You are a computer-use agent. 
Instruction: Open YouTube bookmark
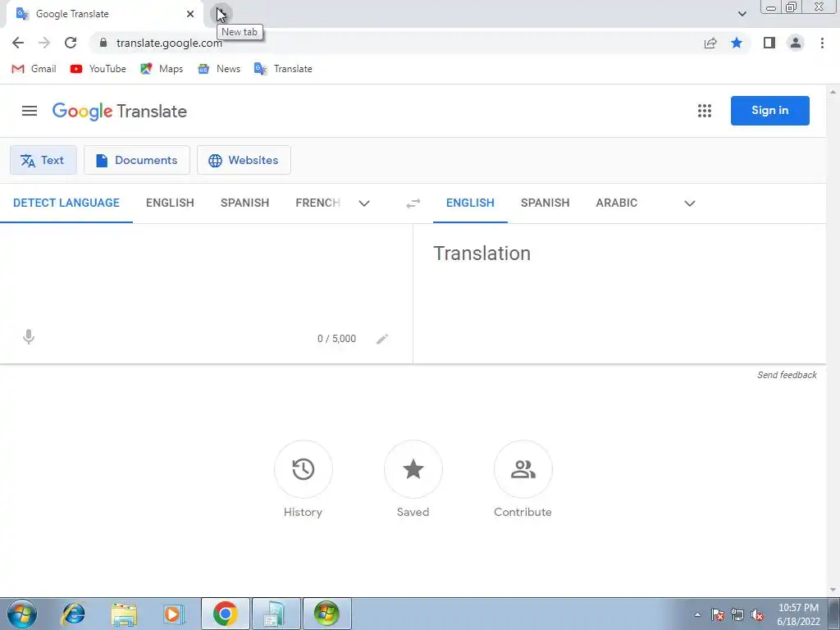(98, 69)
